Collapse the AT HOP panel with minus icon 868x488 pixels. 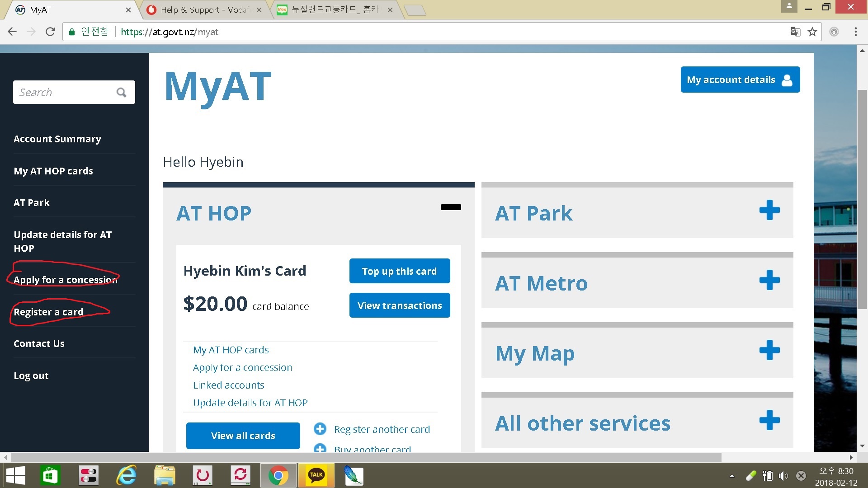click(450, 207)
